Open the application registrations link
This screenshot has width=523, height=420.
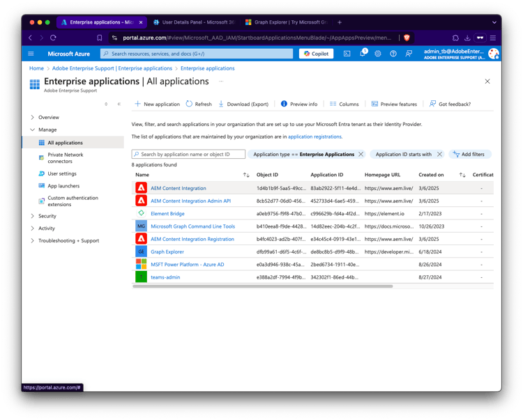[314, 137]
